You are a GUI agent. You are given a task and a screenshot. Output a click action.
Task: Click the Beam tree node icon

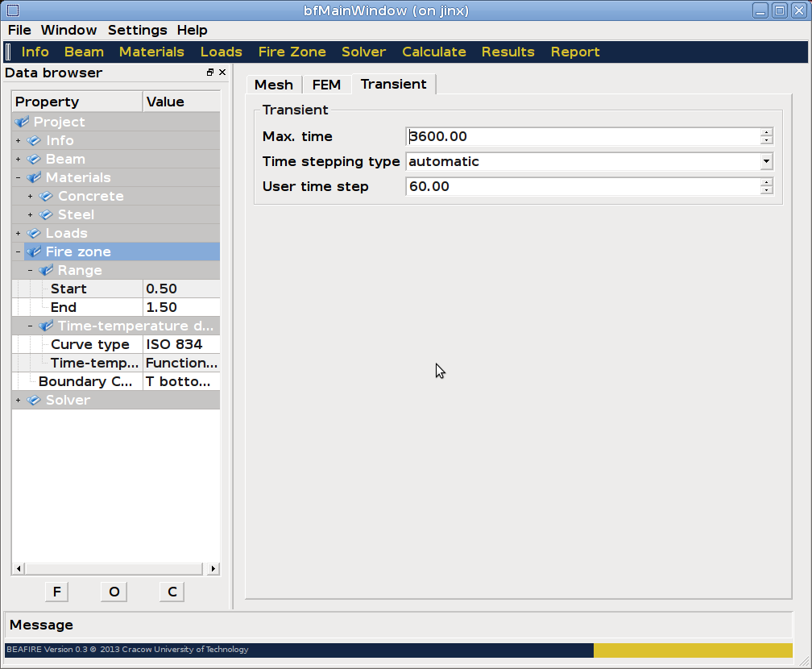coord(34,159)
